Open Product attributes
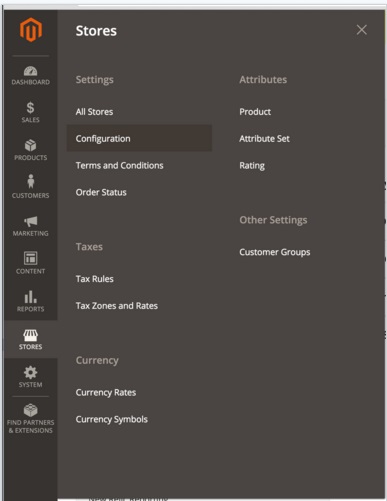 click(255, 112)
